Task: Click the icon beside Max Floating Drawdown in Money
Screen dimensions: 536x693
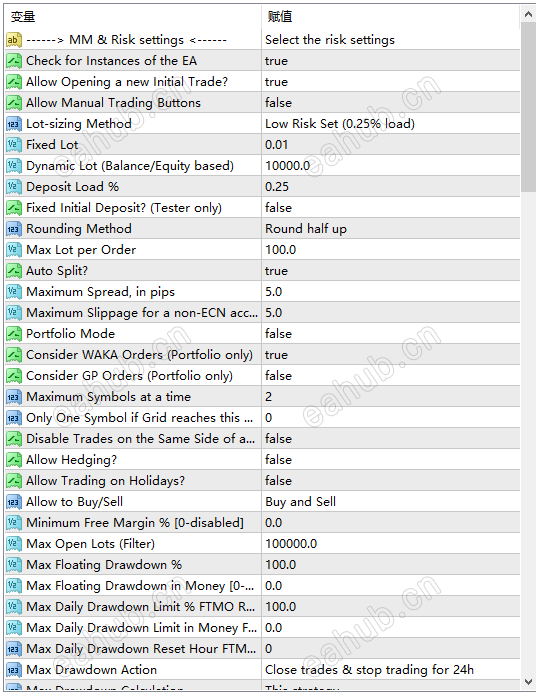Action: coord(14,586)
